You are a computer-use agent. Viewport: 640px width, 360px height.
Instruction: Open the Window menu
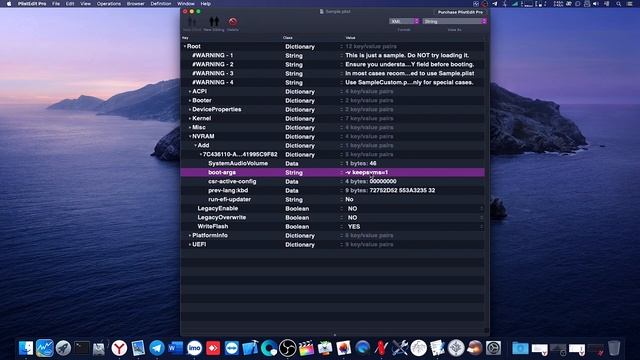click(x=186, y=4)
